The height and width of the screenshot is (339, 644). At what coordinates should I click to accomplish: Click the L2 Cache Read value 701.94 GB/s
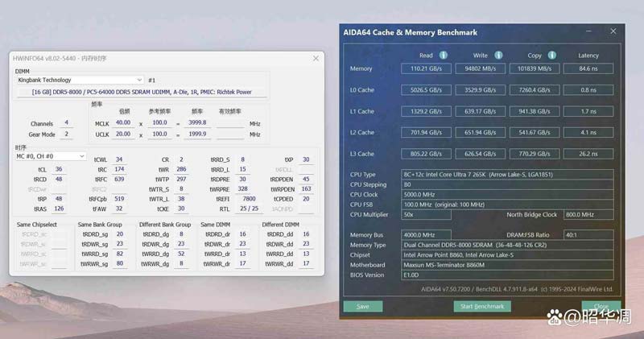(x=426, y=132)
